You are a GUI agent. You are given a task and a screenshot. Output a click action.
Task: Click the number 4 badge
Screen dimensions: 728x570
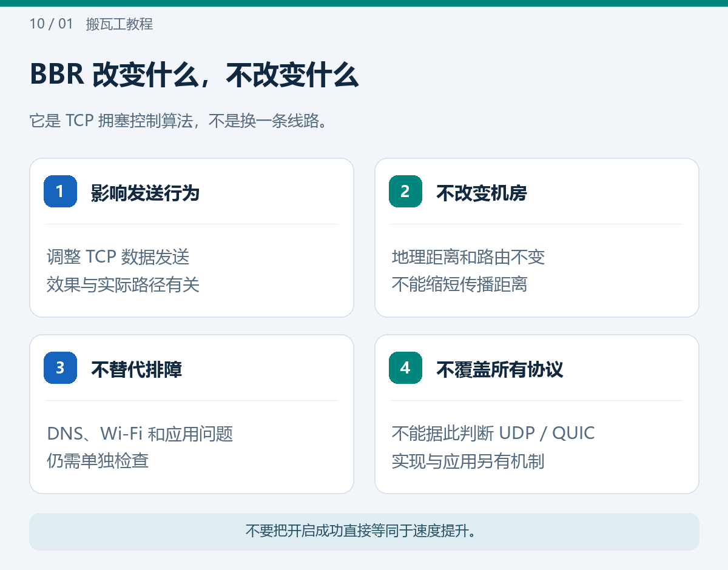pyautogui.click(x=405, y=367)
